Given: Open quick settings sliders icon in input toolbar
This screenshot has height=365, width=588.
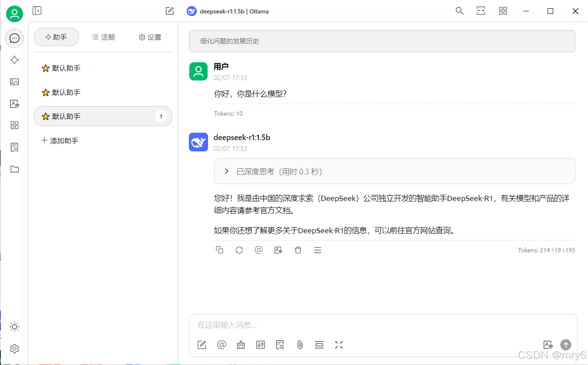Looking at the screenshot, I should point(261,345).
